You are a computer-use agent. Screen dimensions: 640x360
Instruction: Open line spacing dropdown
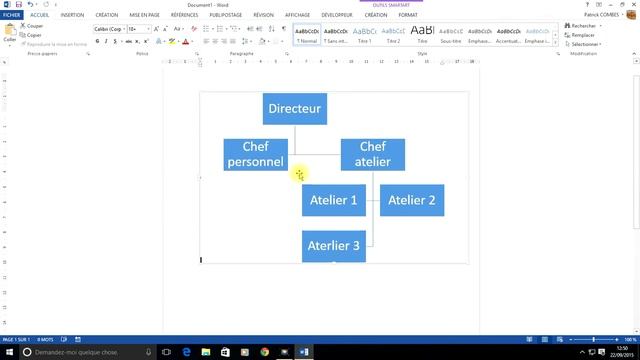coord(246,41)
